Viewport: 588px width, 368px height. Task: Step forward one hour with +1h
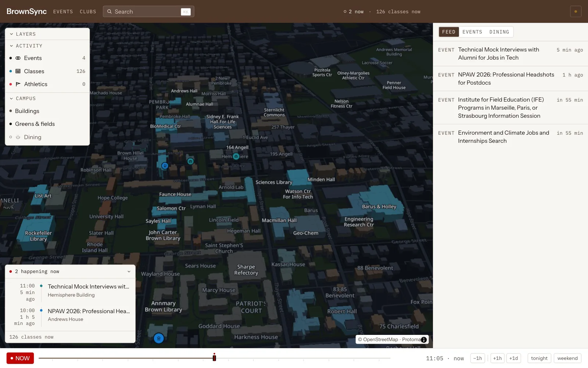coord(497,358)
